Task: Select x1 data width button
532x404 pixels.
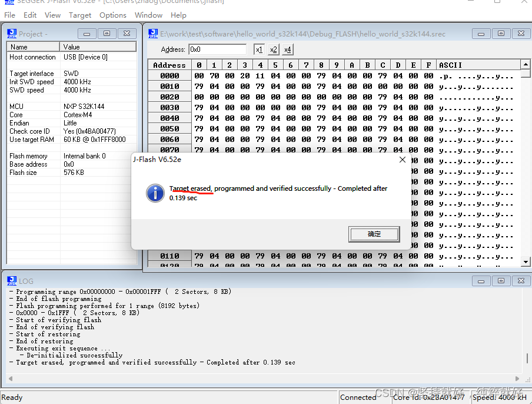Action: pyautogui.click(x=259, y=49)
